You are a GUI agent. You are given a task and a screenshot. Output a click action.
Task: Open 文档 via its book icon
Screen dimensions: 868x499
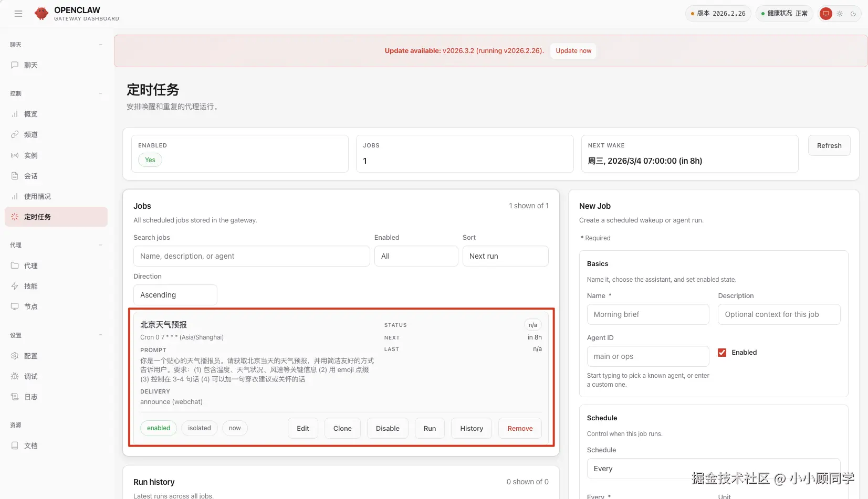(x=15, y=445)
